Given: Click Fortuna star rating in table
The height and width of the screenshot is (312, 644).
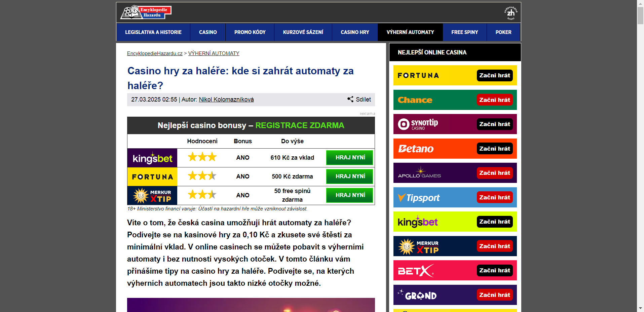Looking at the screenshot, I should (x=202, y=176).
